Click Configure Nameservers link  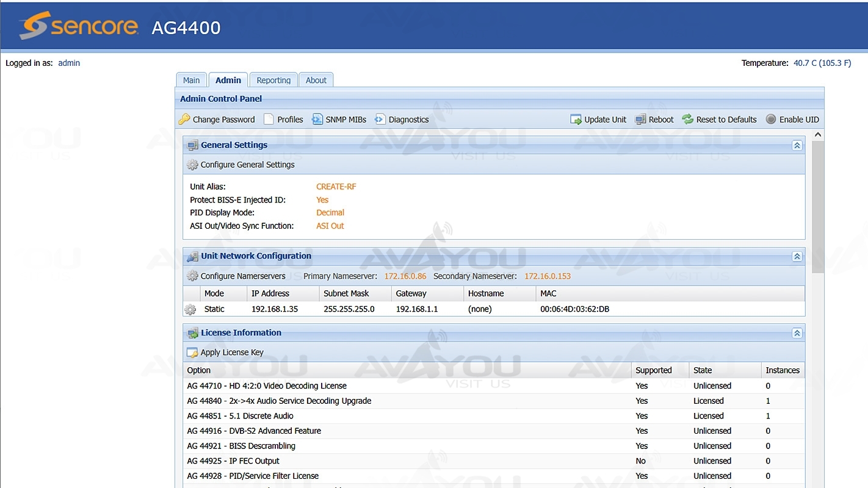click(x=242, y=276)
